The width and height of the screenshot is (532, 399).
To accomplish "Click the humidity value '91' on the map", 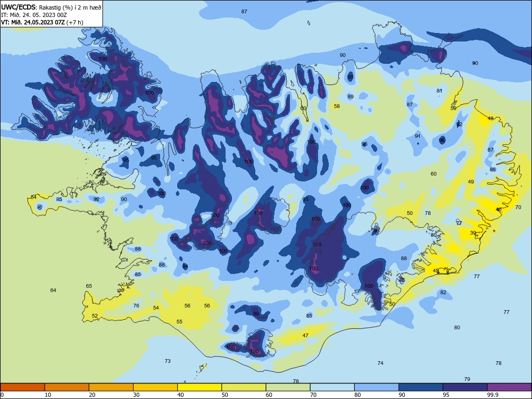I will coord(418,136).
